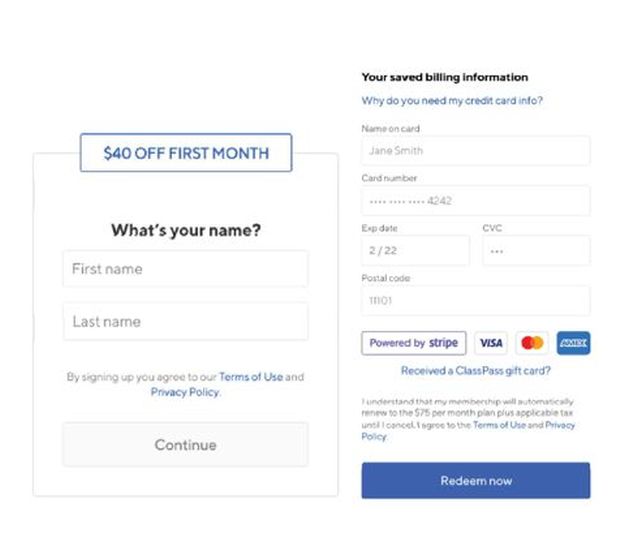Click the Exp date field
Screen dimensions: 625x542
tap(415, 251)
